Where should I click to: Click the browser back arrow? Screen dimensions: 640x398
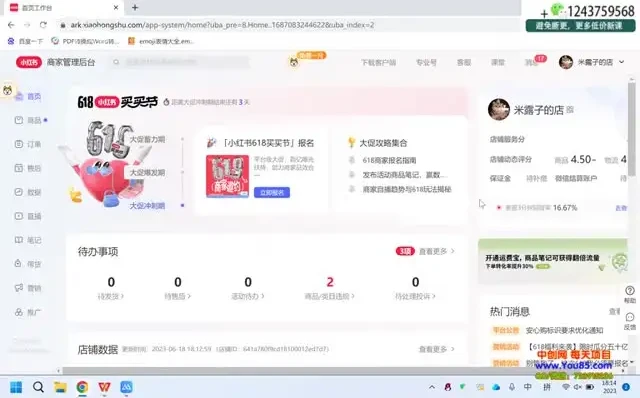click(x=11, y=25)
